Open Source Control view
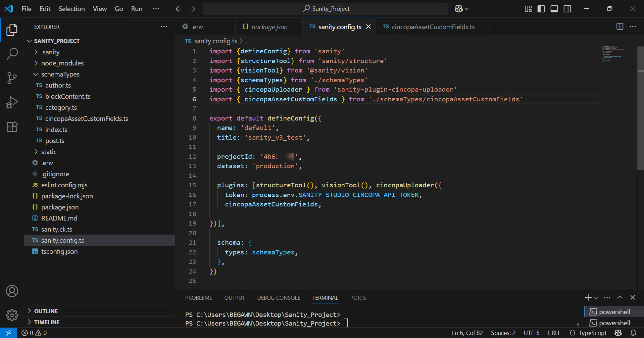This screenshot has width=644, height=338. (x=12, y=78)
